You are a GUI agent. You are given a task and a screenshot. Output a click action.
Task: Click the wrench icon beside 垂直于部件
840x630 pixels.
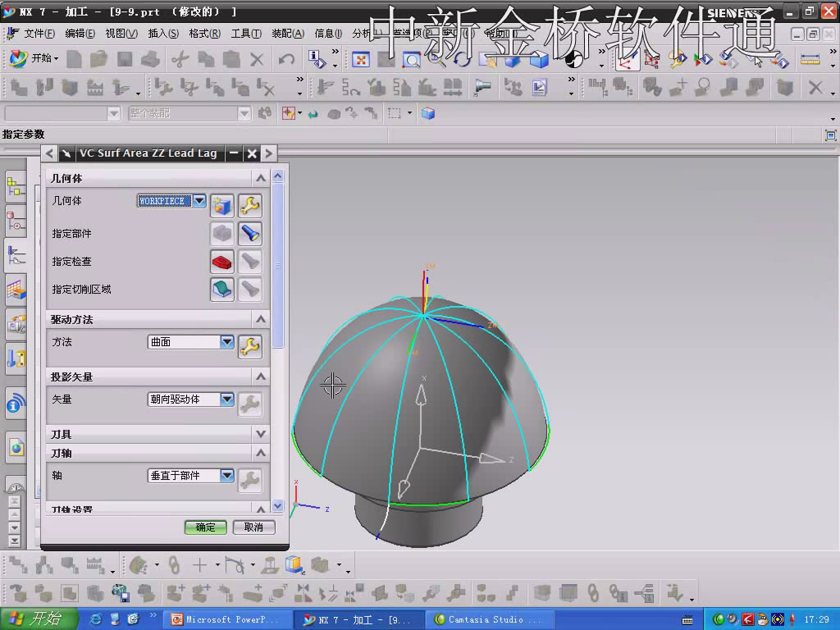click(x=250, y=480)
